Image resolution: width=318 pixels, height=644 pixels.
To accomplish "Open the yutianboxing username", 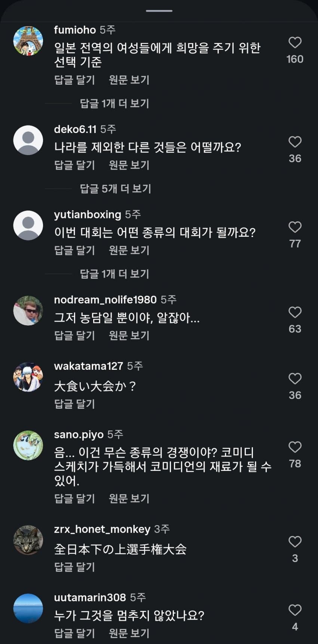I will 88,214.
